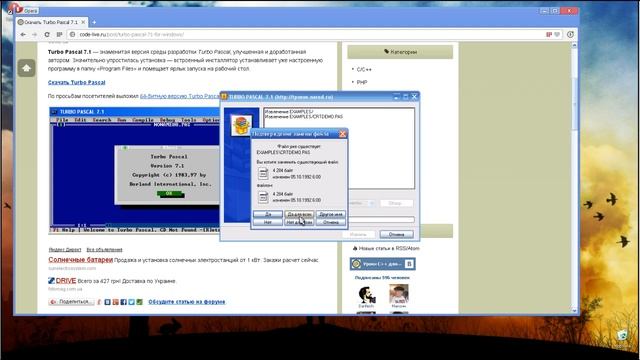Open the Speed Dial grid icon
The image size is (640, 360).
pyautogui.click(x=59, y=34)
